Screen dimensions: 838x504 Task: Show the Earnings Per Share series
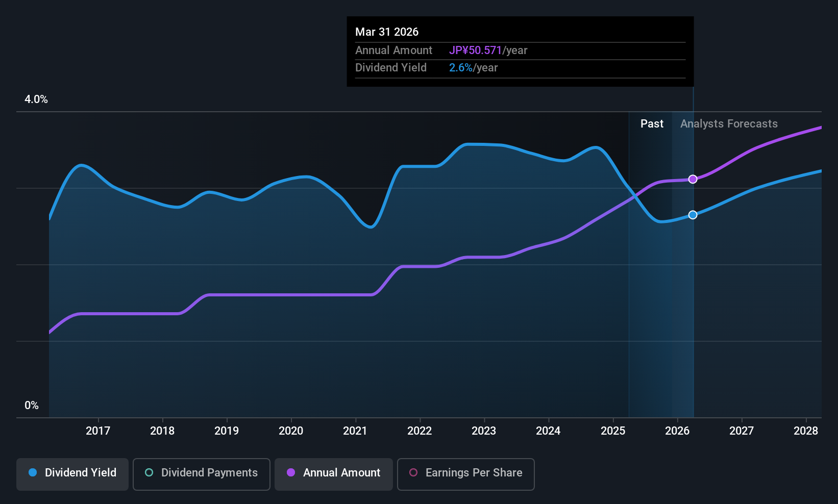(465, 473)
